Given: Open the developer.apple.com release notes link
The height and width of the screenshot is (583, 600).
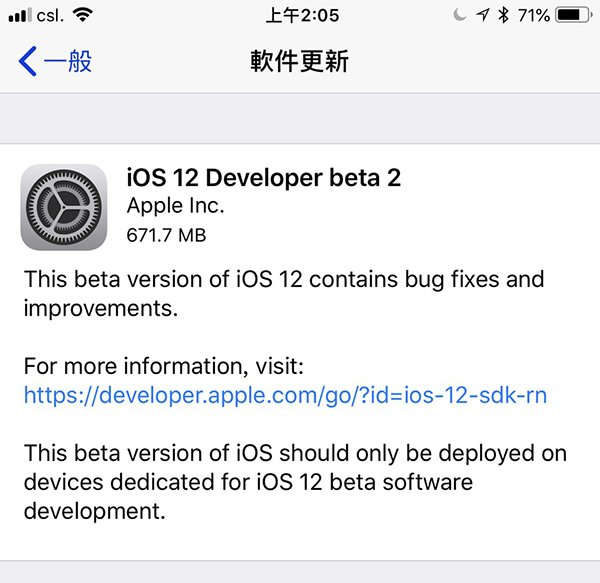Looking at the screenshot, I should [285, 395].
